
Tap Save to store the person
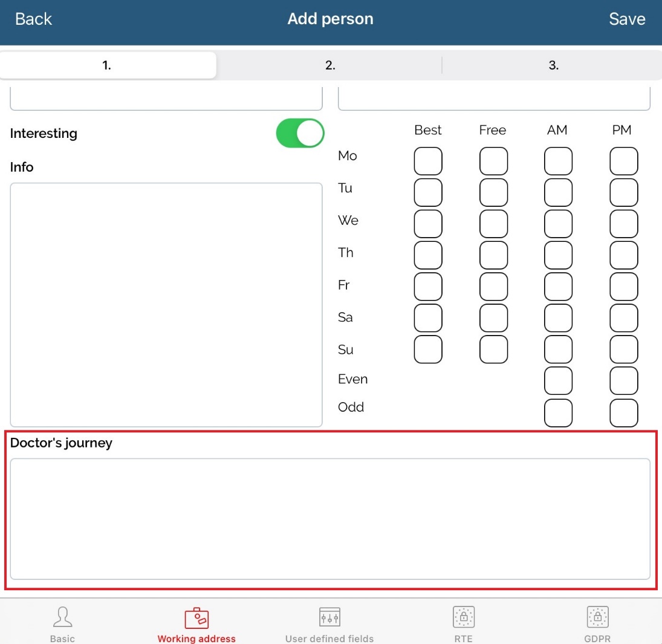627,19
